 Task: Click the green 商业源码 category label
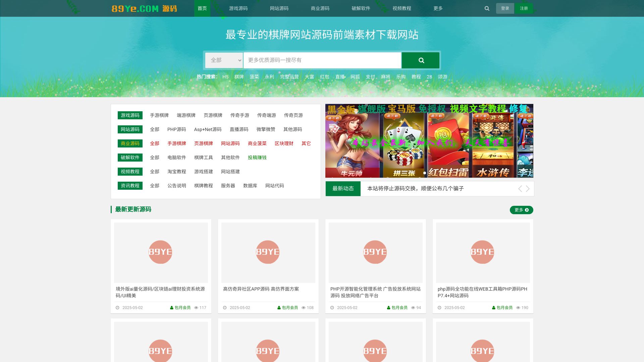[x=130, y=143]
